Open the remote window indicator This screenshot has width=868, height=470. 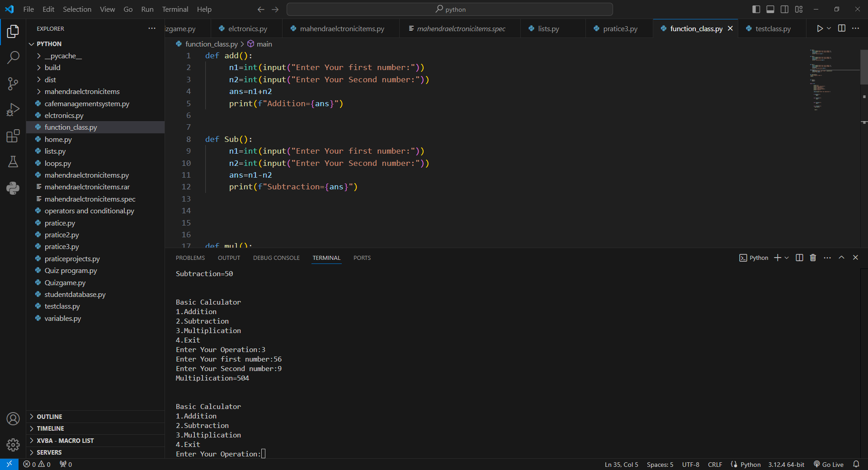9,464
